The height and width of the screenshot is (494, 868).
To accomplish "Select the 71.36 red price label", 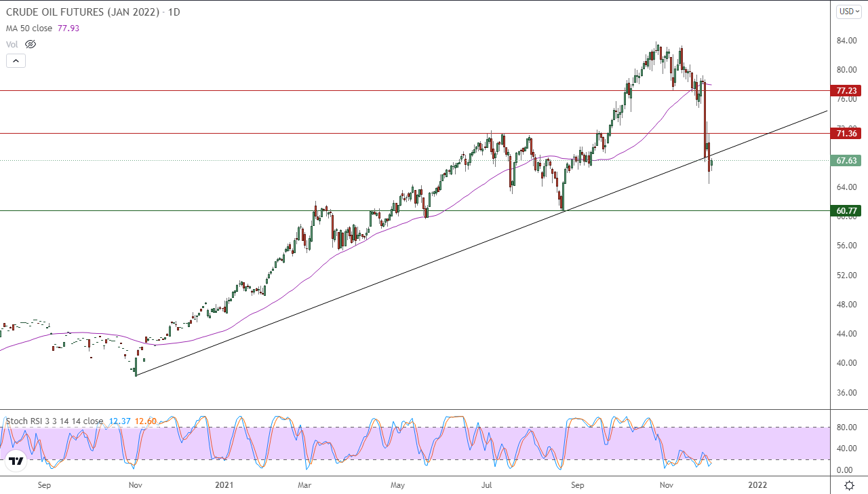I will pyautogui.click(x=846, y=134).
